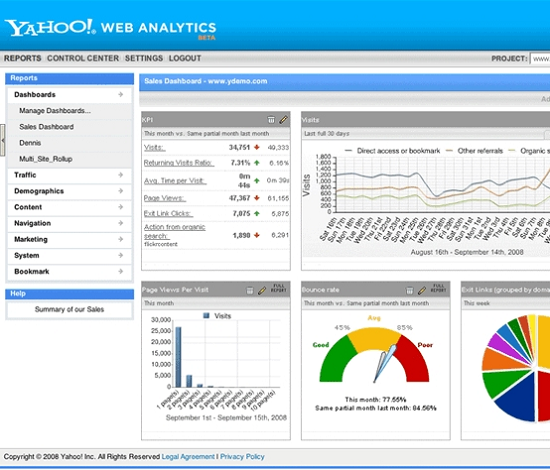This screenshot has width=550, height=470.
Task: Expand the Demographics menu arrow
Action: click(x=121, y=191)
